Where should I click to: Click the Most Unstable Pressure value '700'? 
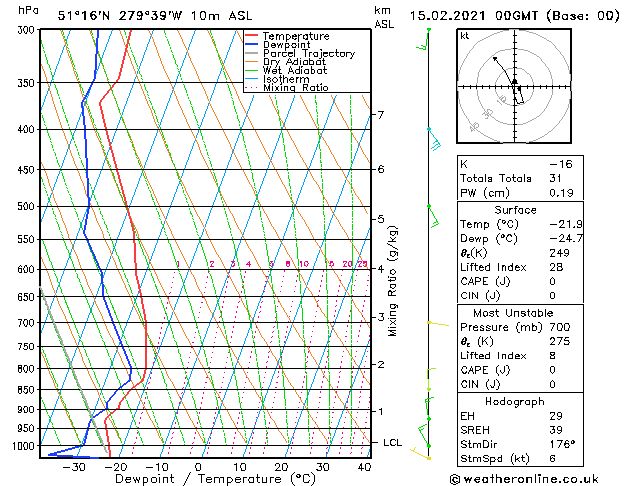[x=560, y=327]
